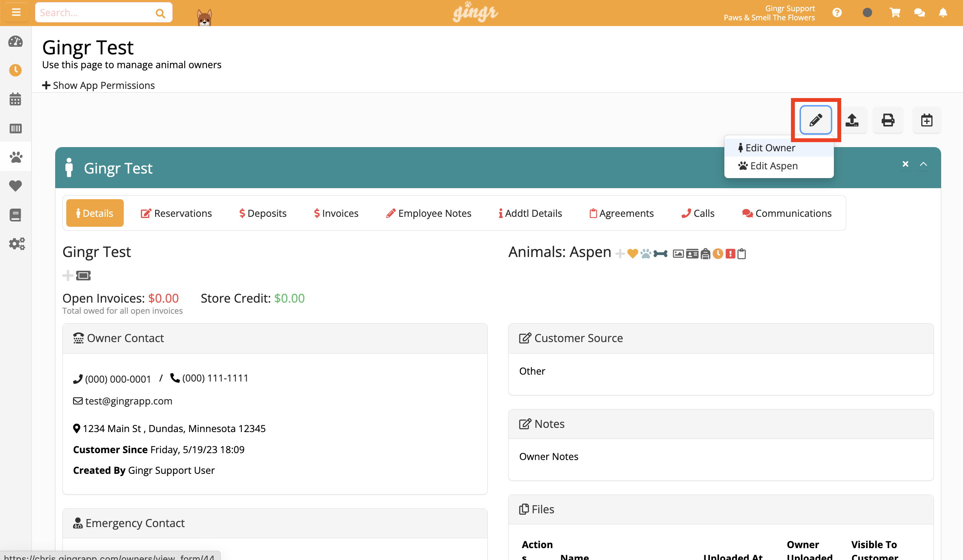
Task: Open the orange clock sidebar icon
Action: tap(15, 70)
